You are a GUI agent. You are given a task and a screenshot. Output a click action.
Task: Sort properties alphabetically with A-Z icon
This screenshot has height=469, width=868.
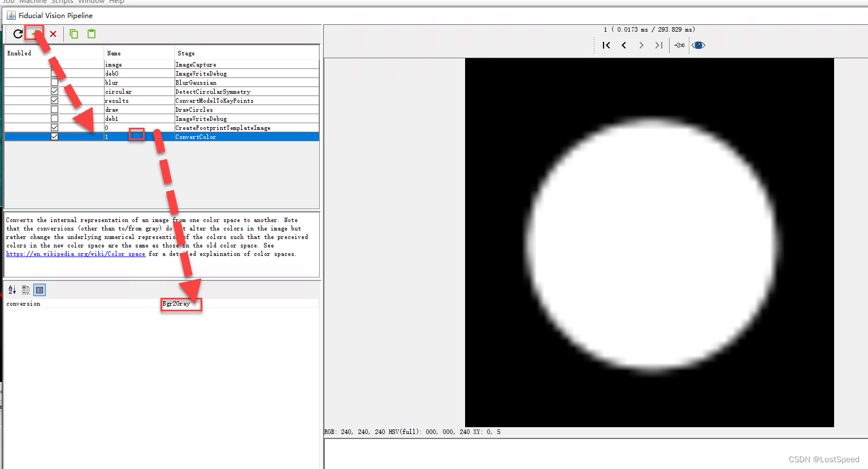(12, 290)
